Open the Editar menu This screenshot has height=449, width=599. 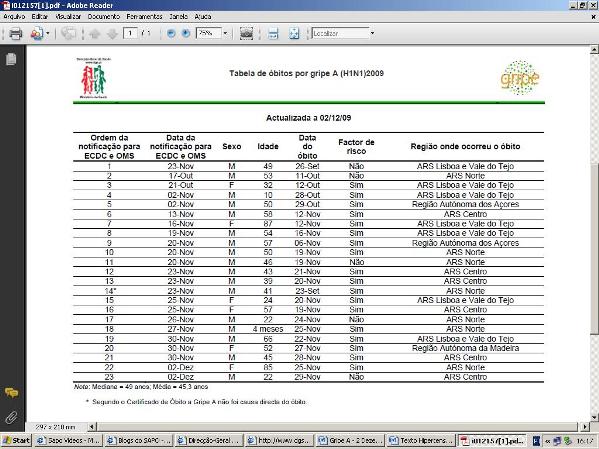tap(40, 16)
